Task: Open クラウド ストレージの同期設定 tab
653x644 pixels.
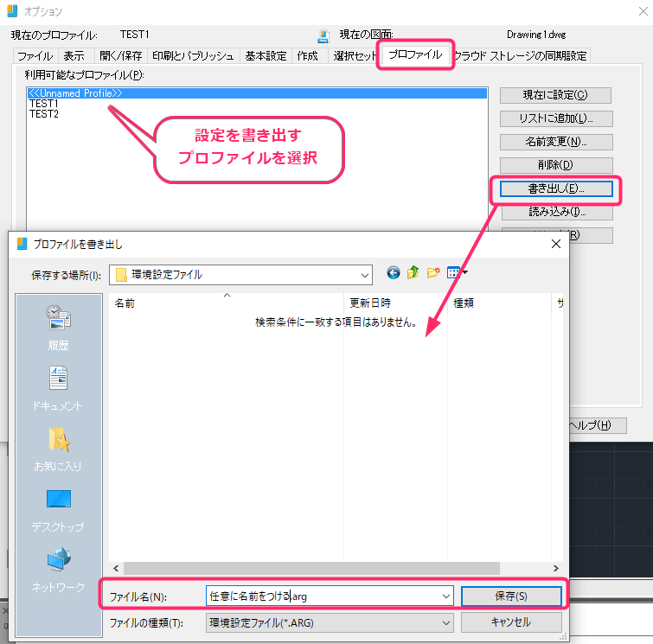Action: [521, 56]
